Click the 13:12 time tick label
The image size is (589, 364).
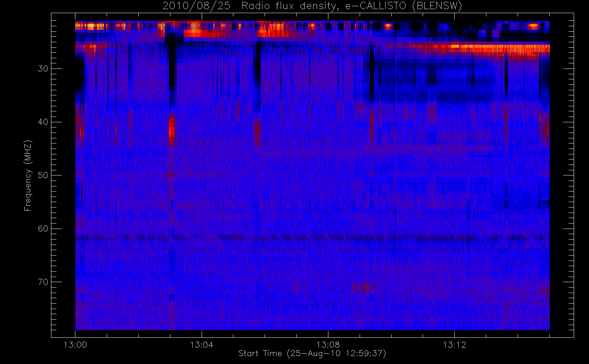454,345
